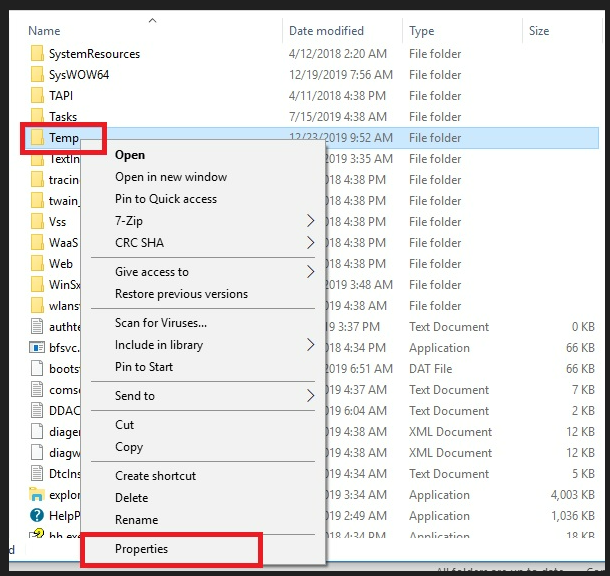Select the SystemResources folder name
Image resolution: width=610 pixels, height=576 pixels.
pos(95,54)
